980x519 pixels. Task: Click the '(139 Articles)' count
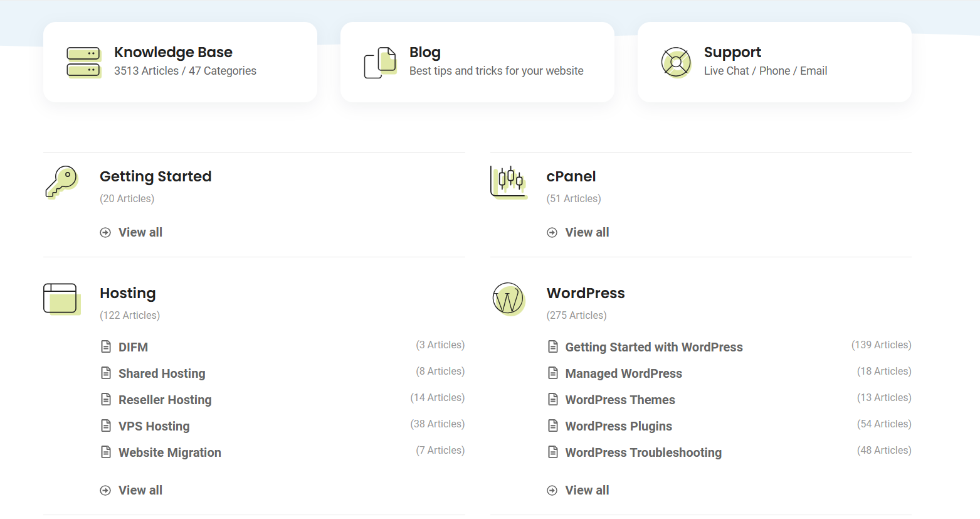(882, 345)
